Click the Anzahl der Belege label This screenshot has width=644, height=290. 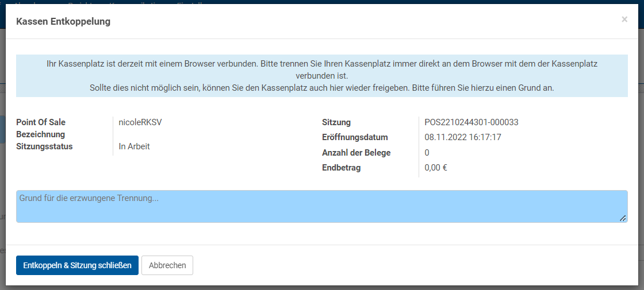click(x=356, y=153)
